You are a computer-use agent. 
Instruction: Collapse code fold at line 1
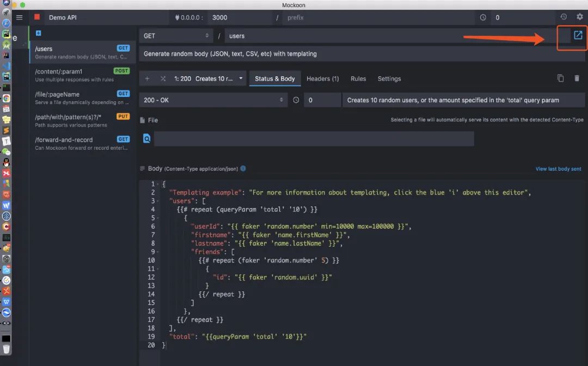click(158, 184)
